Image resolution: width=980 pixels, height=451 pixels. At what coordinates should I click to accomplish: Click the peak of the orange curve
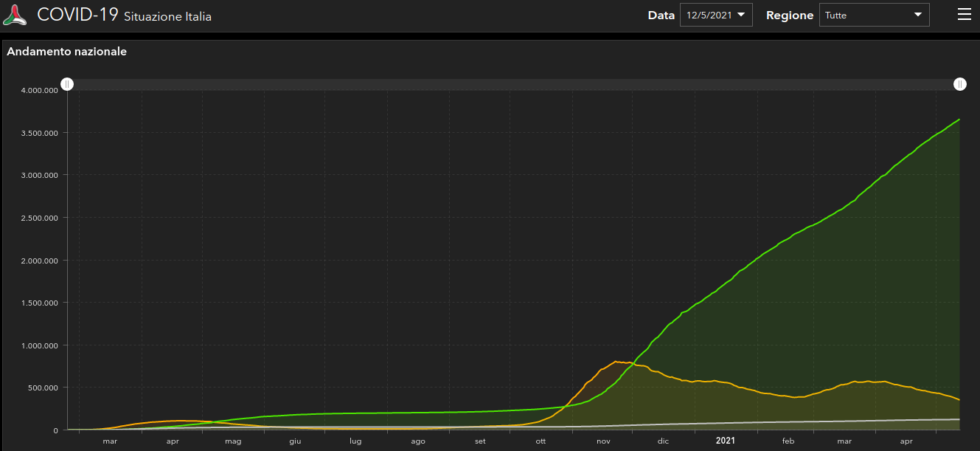coord(616,361)
